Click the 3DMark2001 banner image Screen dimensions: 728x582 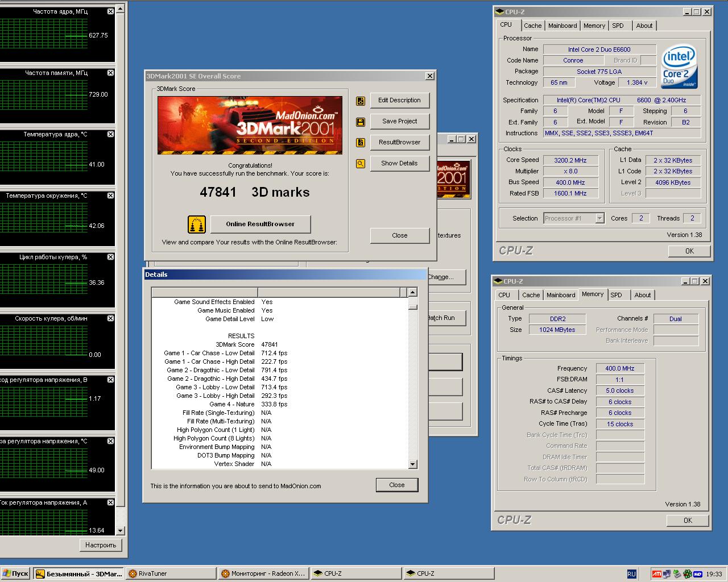click(250, 125)
